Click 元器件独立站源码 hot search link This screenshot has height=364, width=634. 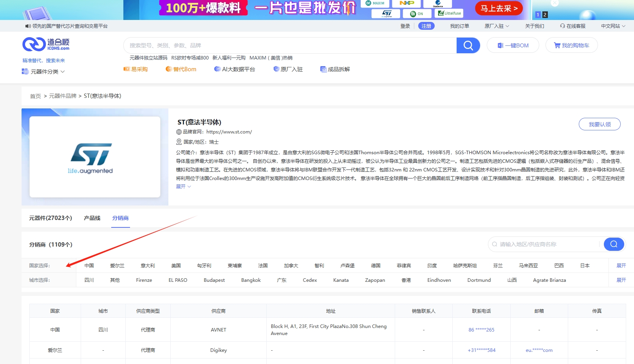tap(148, 58)
